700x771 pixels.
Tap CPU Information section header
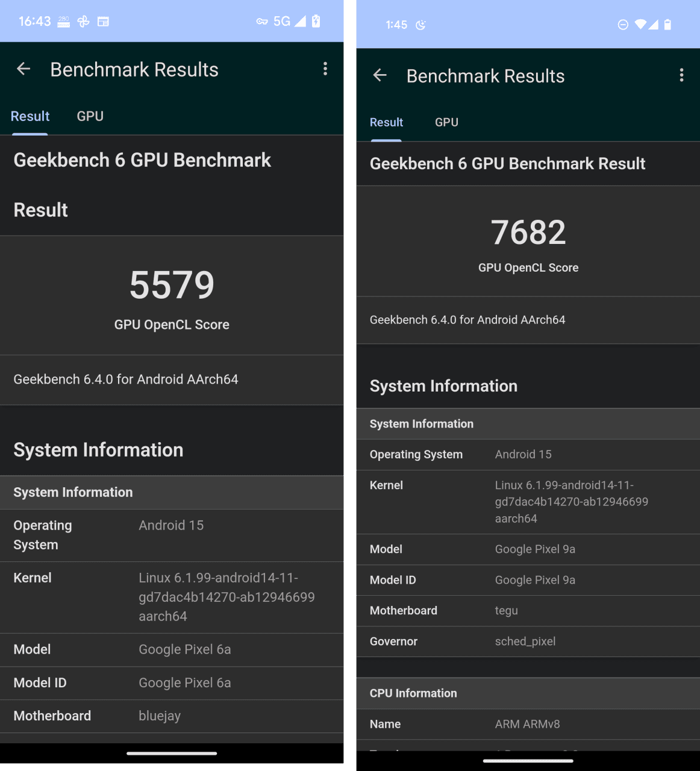(528, 693)
